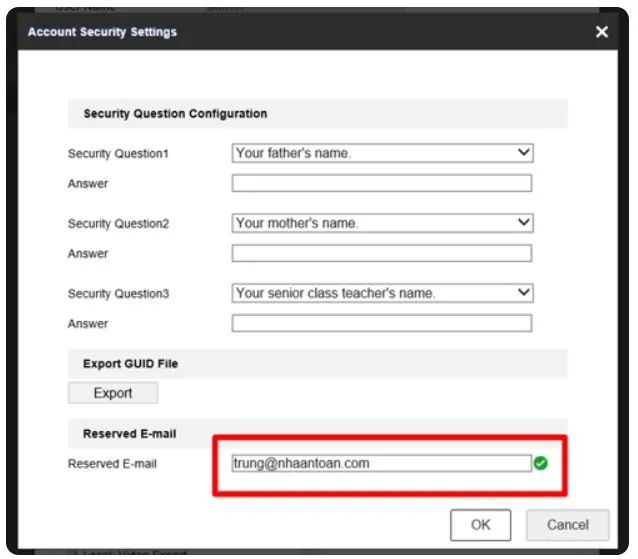Viewport: 638px width, 559px height.
Task: Click the Security Question3 label text
Action: 118,294
